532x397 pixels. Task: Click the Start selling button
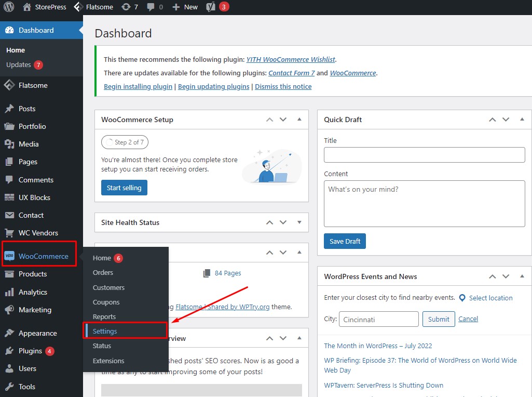(x=124, y=188)
